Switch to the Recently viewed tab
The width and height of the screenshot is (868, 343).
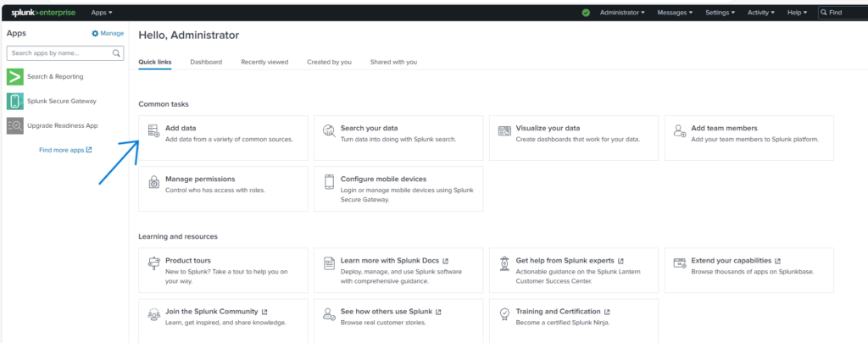coord(264,62)
